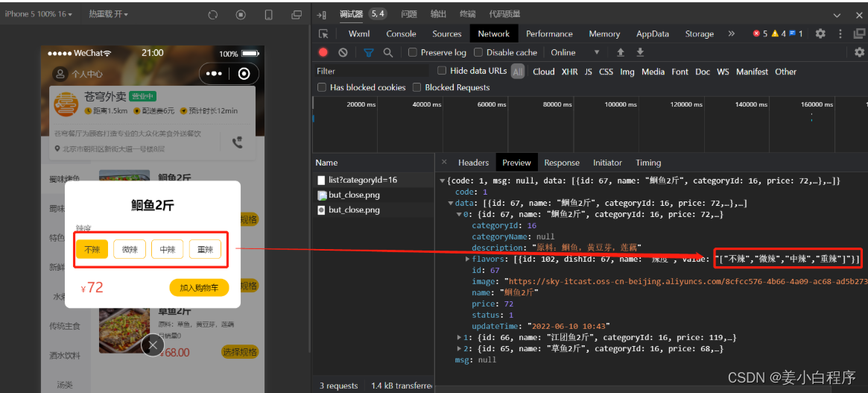Select the 不辣 flavor option
The width and height of the screenshot is (868, 393).
coord(92,249)
